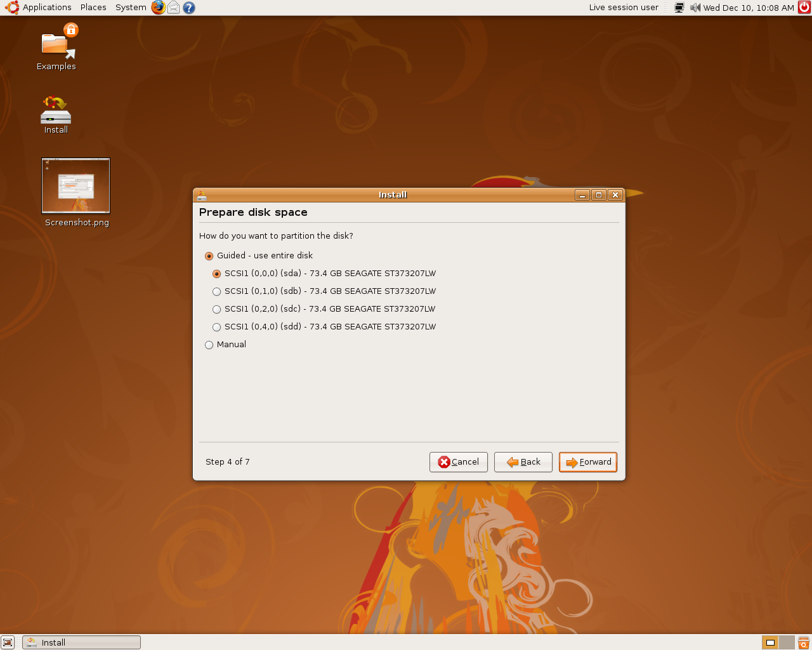This screenshot has height=650, width=812.
Task: Open the Trash icon on the bottom panel
Action: (x=804, y=642)
